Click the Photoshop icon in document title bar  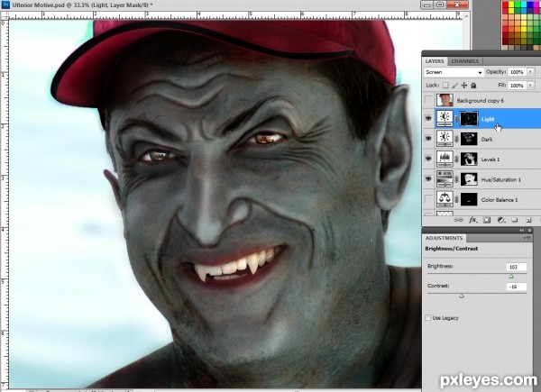[x=5, y=5]
